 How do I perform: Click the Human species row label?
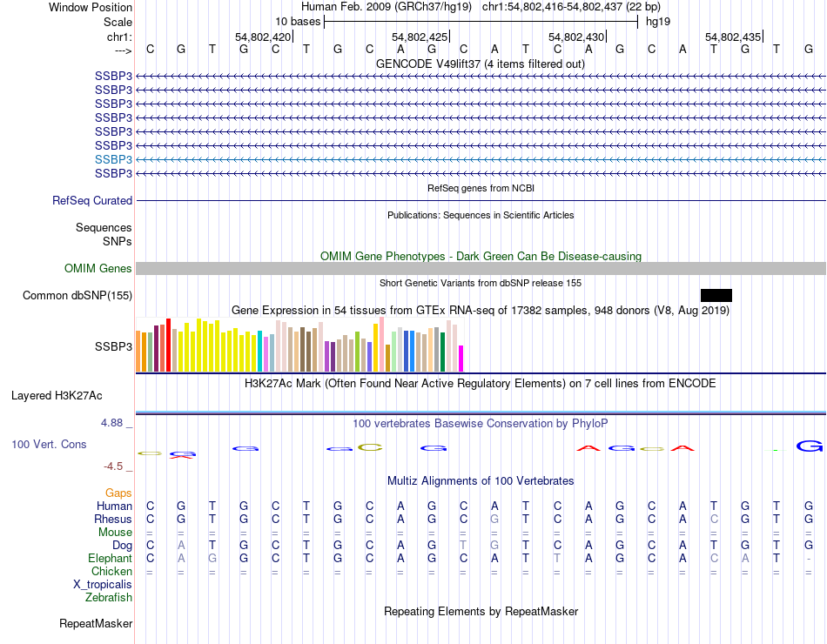(114, 506)
